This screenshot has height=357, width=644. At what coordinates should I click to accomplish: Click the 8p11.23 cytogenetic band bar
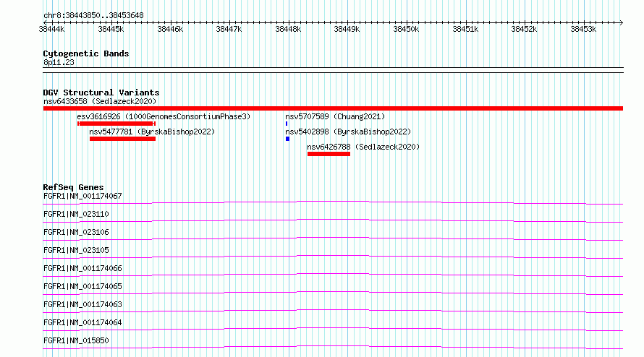333,70
